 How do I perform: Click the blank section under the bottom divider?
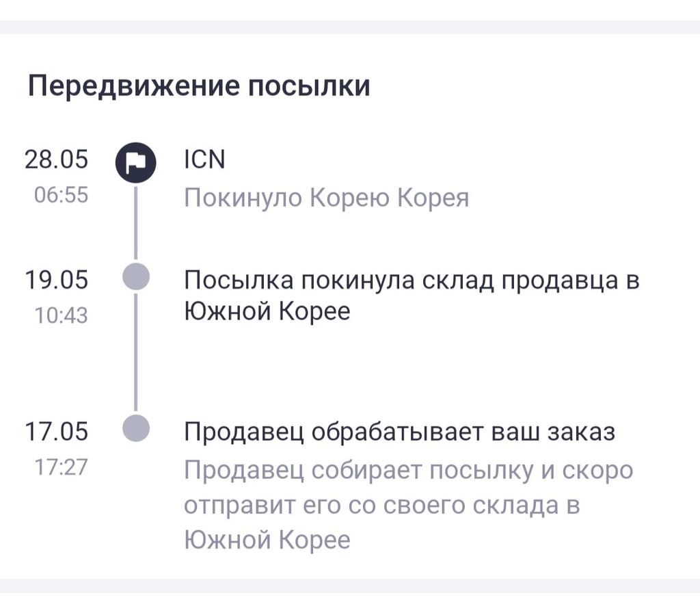350,605
